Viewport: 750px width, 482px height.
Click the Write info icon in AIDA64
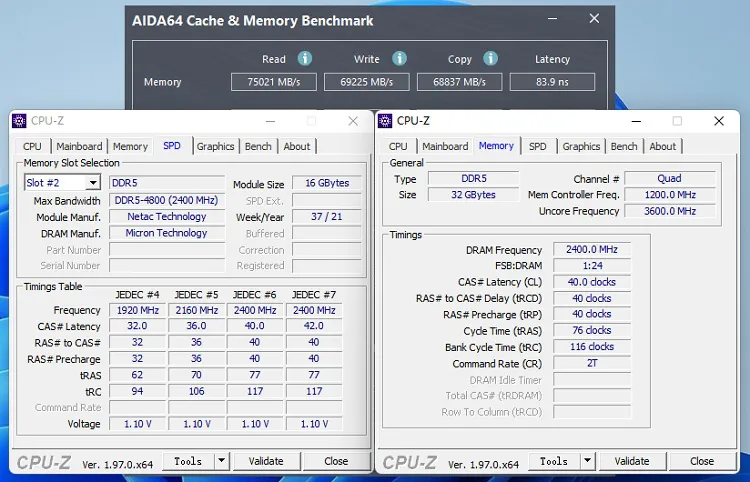[x=399, y=58]
